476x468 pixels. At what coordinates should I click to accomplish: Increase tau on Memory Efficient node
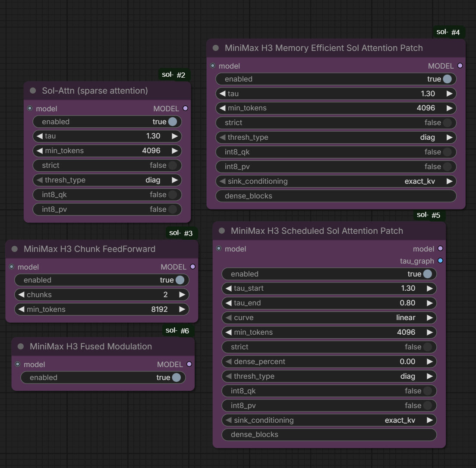pyautogui.click(x=450, y=94)
